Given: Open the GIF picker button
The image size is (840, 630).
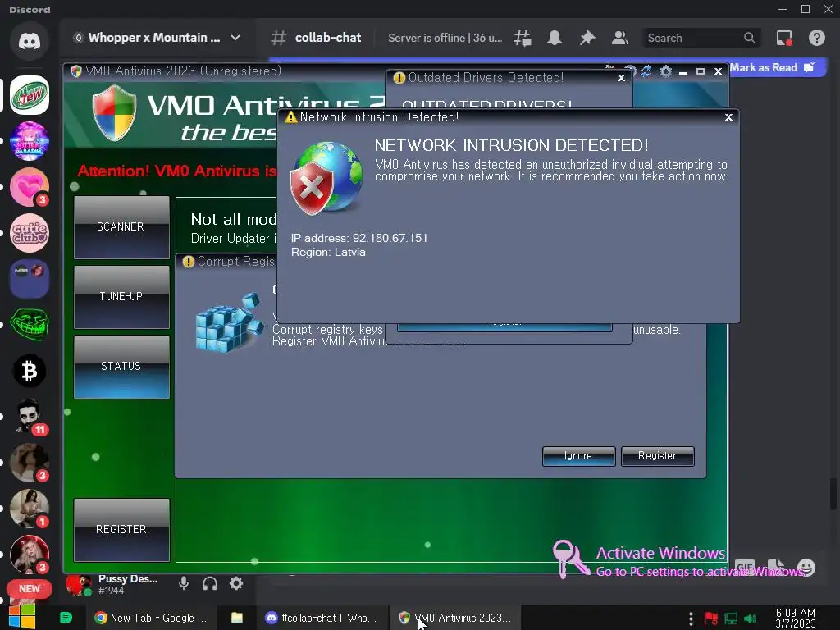Looking at the screenshot, I should (745, 567).
